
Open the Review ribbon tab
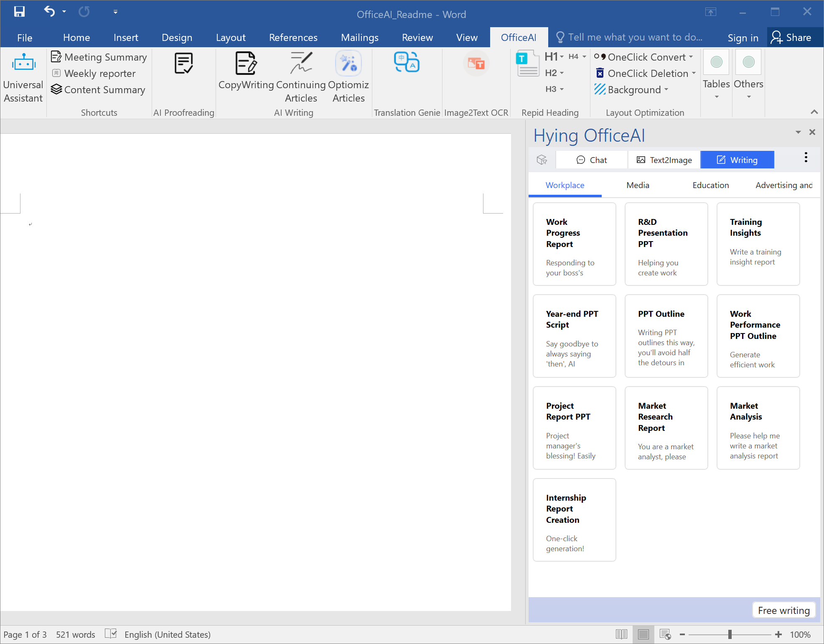pos(417,38)
